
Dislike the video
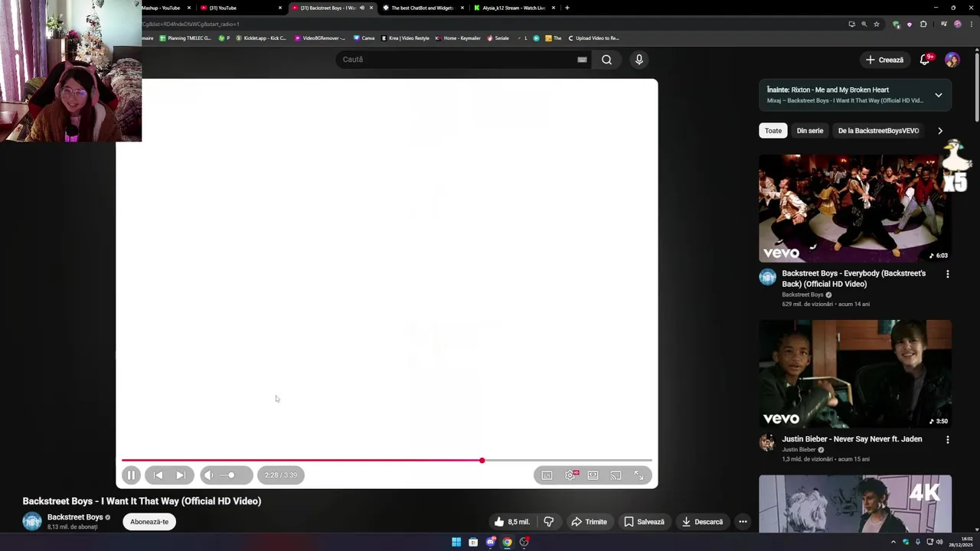coord(549,522)
